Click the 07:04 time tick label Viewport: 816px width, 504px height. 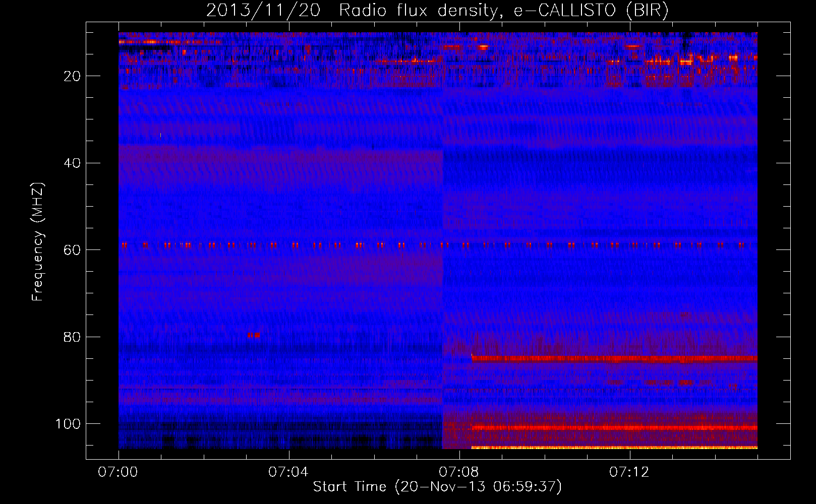[288, 472]
